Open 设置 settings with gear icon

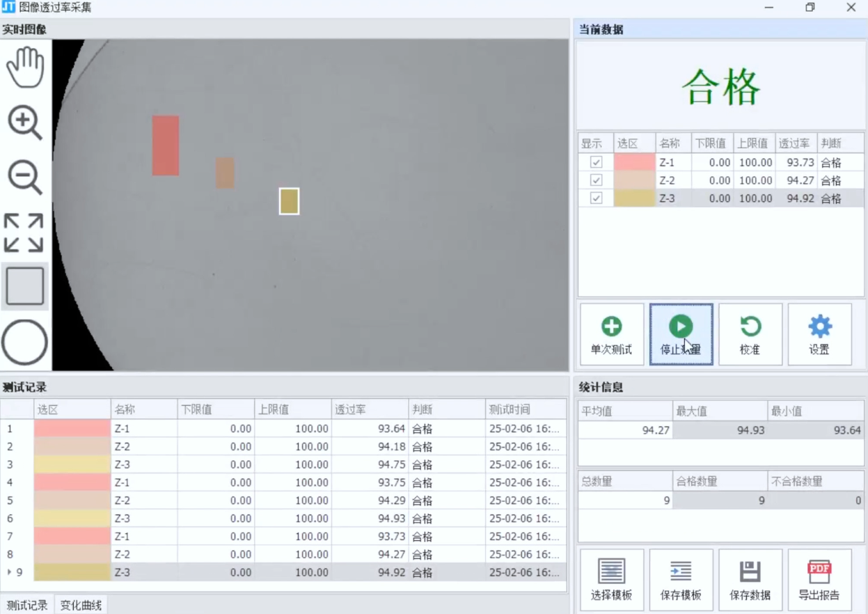819,334
